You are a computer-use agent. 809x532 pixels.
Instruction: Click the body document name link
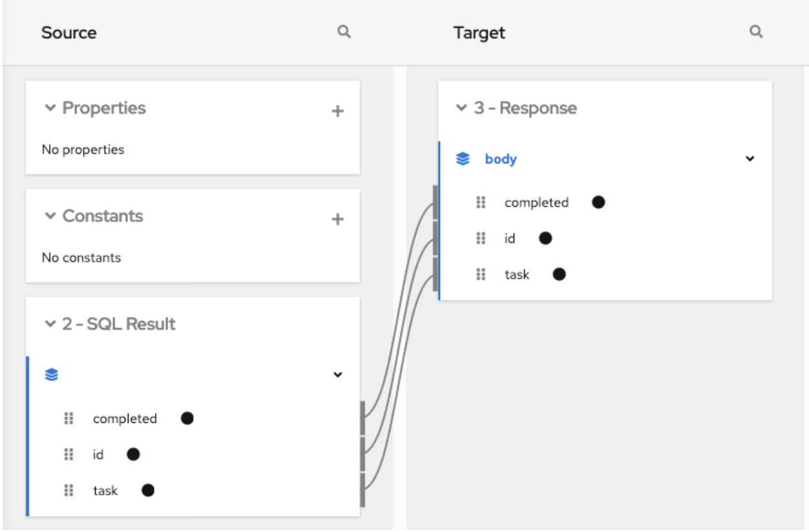pyautogui.click(x=501, y=159)
